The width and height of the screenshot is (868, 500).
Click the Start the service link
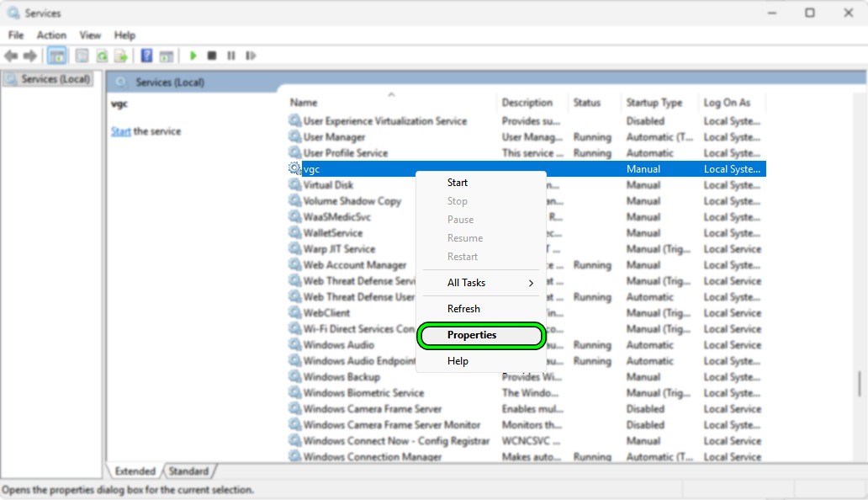(121, 131)
